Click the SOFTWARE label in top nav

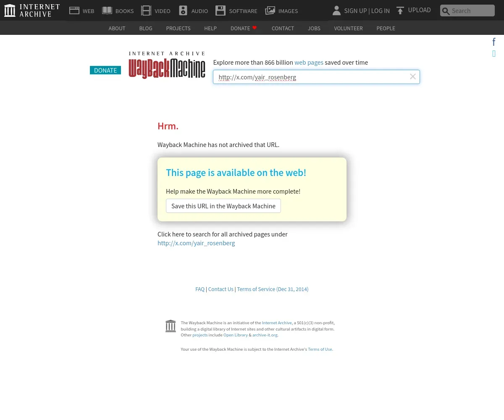click(243, 11)
